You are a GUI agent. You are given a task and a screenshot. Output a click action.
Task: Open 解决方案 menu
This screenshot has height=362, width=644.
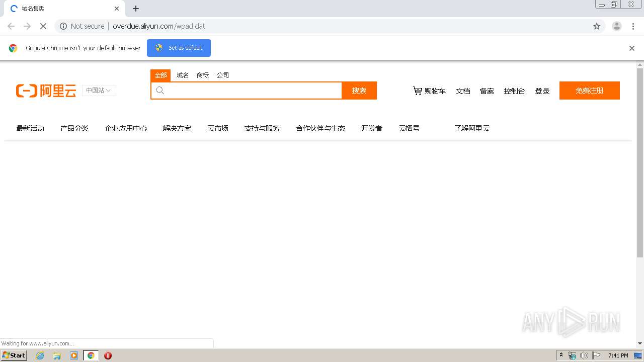point(177,128)
